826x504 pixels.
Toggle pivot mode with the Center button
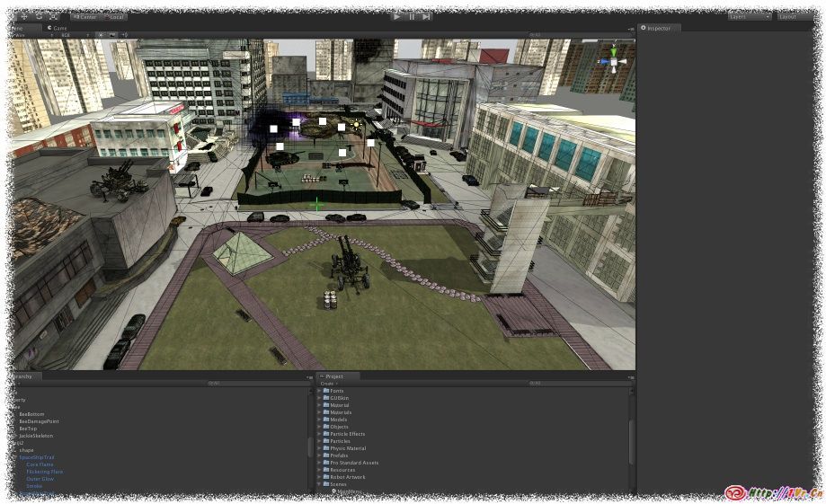[86, 16]
